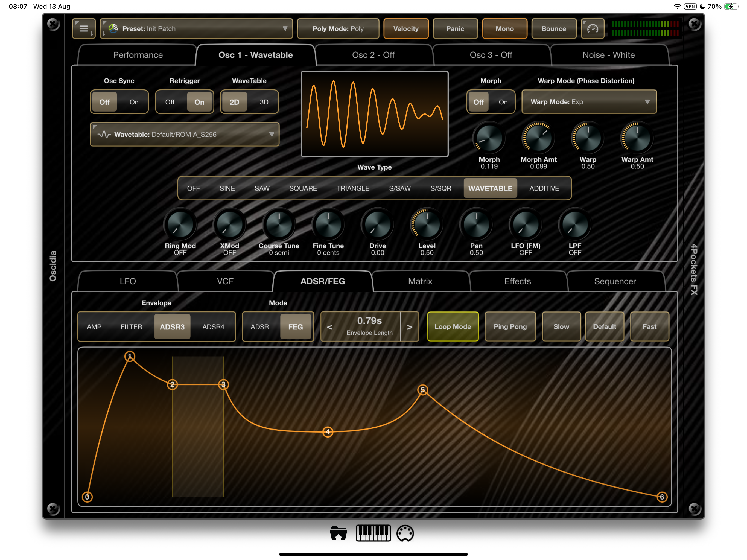Select the SAW wave type
Viewport: 747px width, 560px height.
262,188
